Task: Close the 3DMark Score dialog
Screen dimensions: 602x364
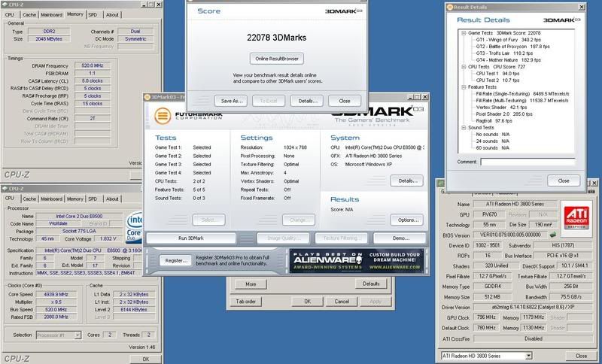Action: (345, 101)
